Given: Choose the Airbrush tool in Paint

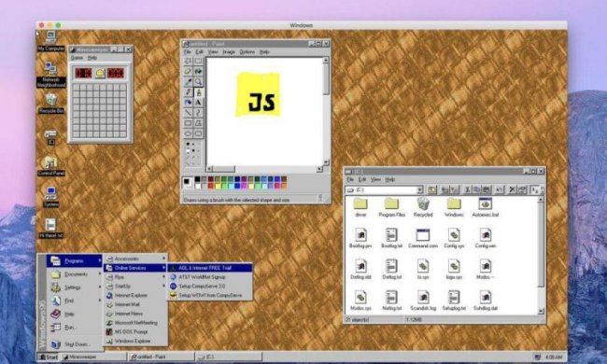Looking at the screenshot, I should [188, 103].
